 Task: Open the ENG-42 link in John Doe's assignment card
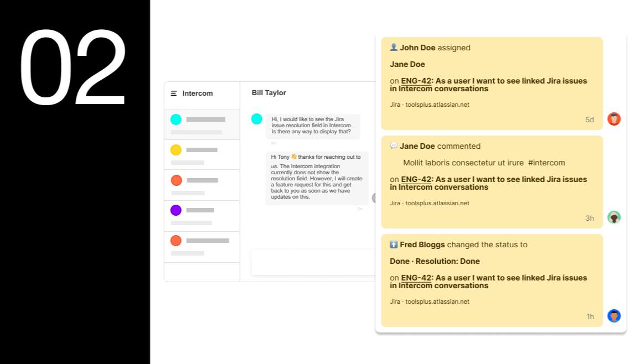(x=416, y=81)
